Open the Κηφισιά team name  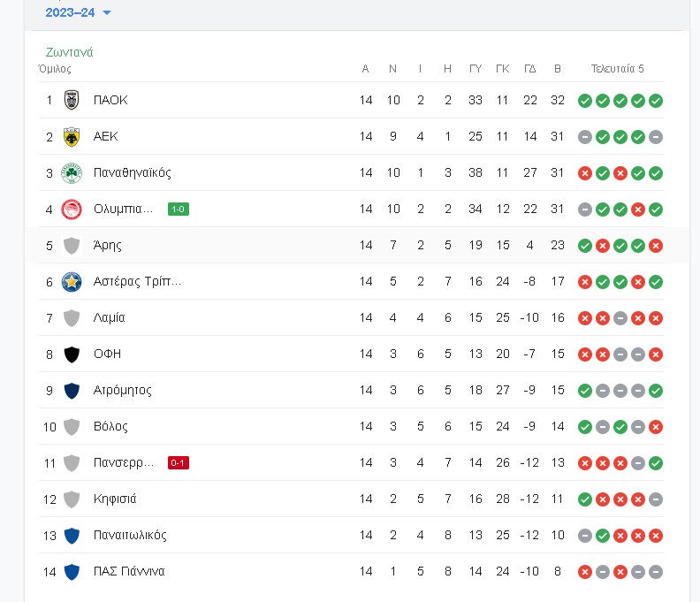click(115, 499)
